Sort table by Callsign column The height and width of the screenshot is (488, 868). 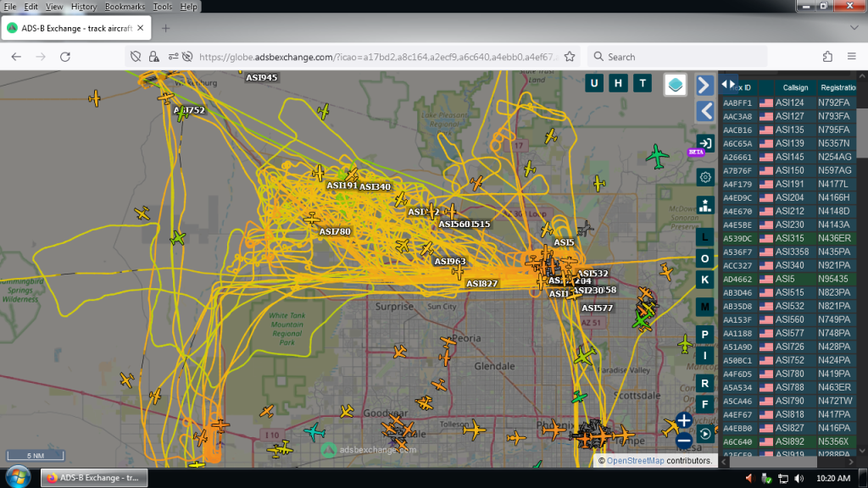(795, 87)
